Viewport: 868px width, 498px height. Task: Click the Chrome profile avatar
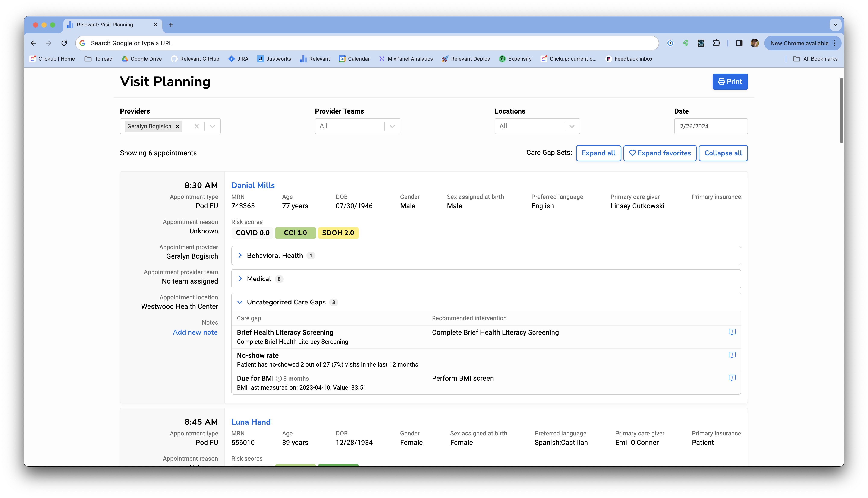pyautogui.click(x=755, y=43)
